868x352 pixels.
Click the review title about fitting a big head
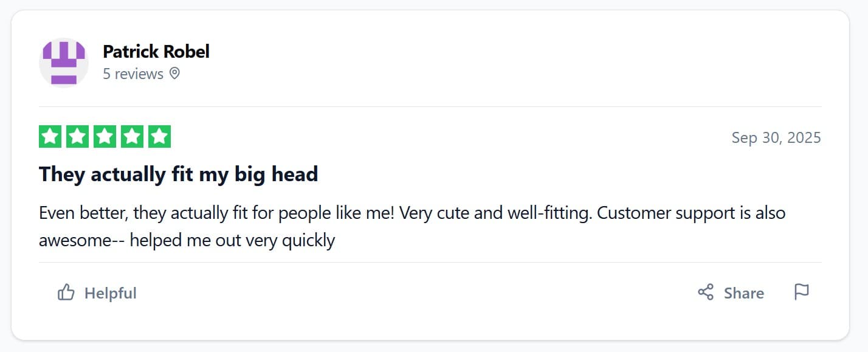pos(178,174)
